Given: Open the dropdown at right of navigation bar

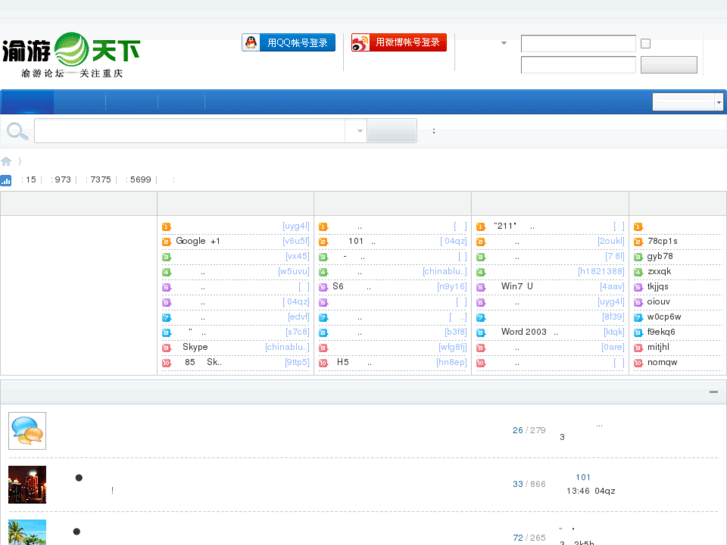Looking at the screenshot, I should tap(687, 102).
